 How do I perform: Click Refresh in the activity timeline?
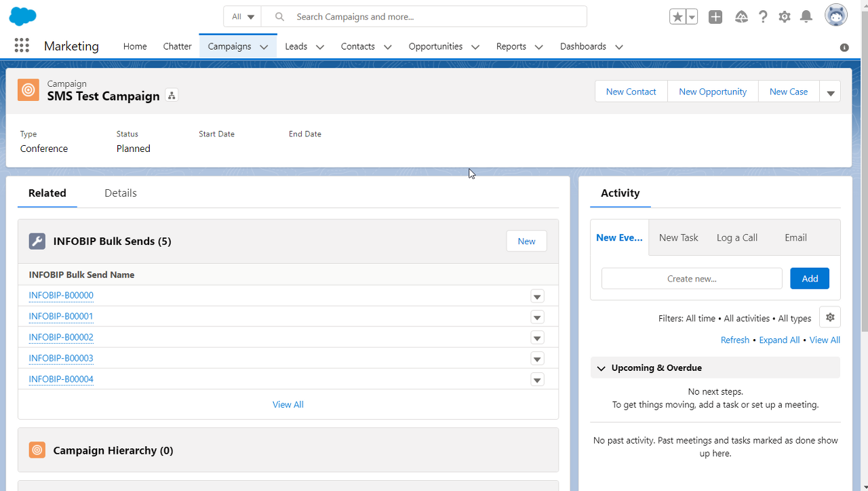[x=735, y=340]
